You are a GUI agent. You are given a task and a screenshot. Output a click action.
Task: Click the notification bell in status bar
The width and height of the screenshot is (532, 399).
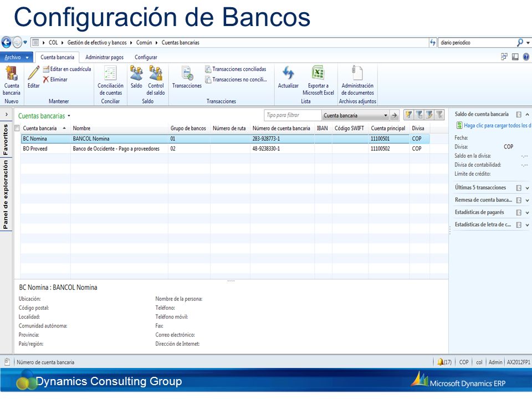(x=441, y=362)
